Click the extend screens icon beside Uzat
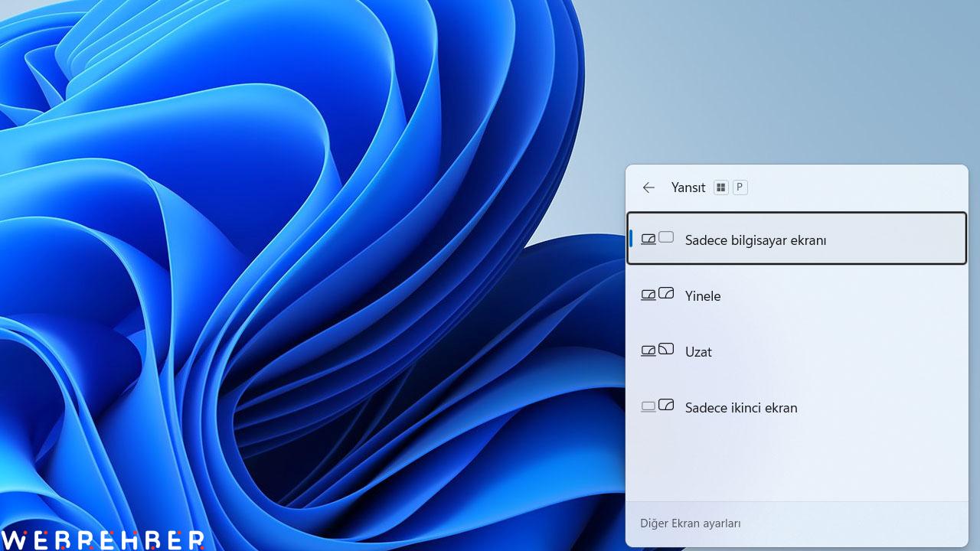Screen dimensions: 980x551 pyautogui.click(x=657, y=350)
